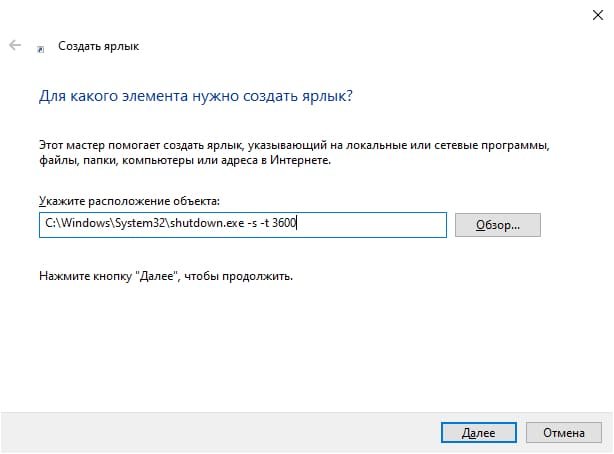614x454 pixels.
Task: Click the label Укажите расположение объекта
Action: coord(129,201)
